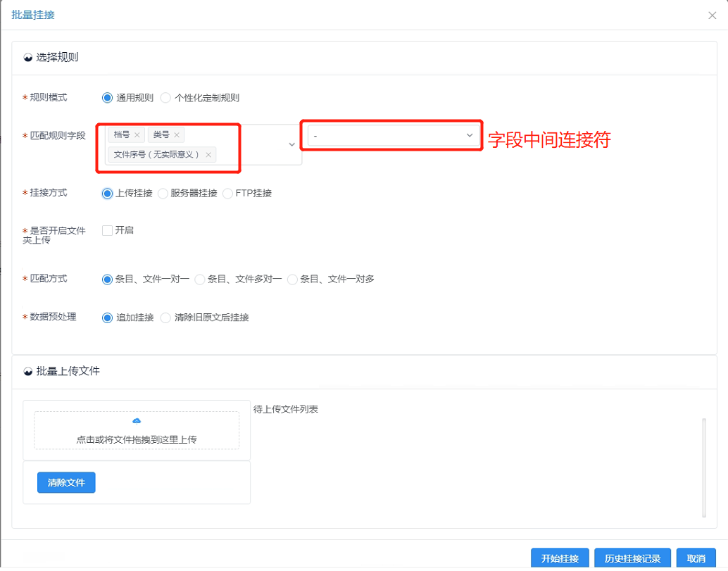Pick 清除旧原文后挂接 data preprocessing option
The width and height of the screenshot is (728, 571).
[166, 318]
